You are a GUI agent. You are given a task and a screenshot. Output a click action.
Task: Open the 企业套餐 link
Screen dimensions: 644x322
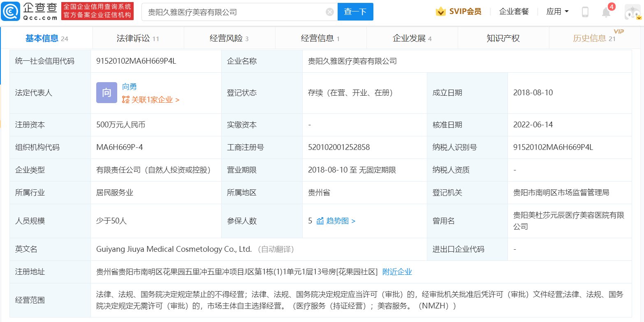tap(514, 11)
